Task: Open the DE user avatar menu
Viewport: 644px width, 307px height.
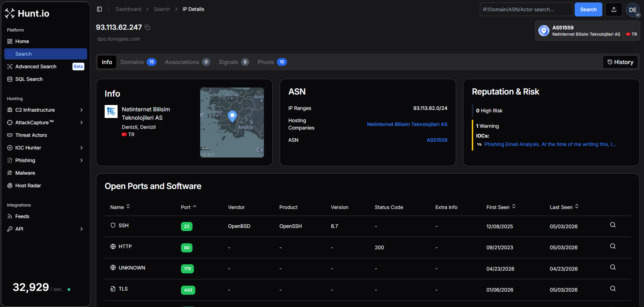Action: pyautogui.click(x=633, y=9)
